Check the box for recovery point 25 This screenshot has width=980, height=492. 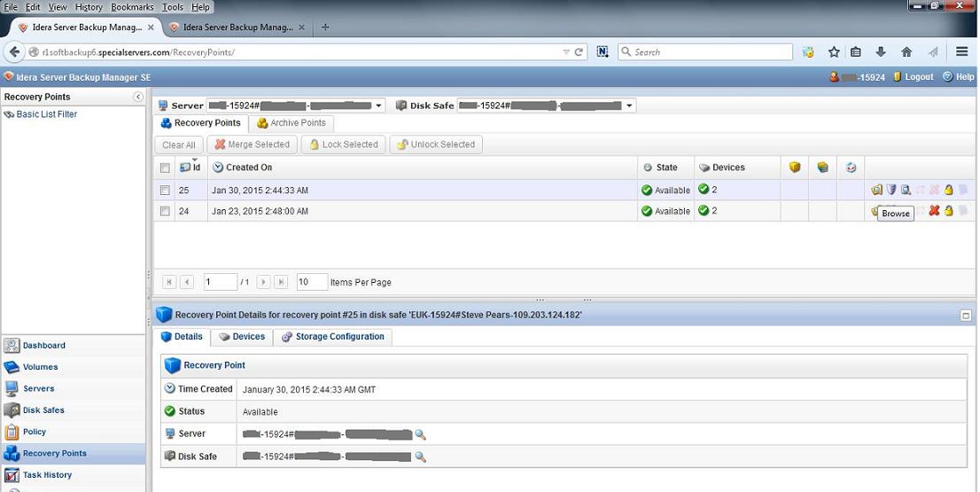(x=165, y=190)
